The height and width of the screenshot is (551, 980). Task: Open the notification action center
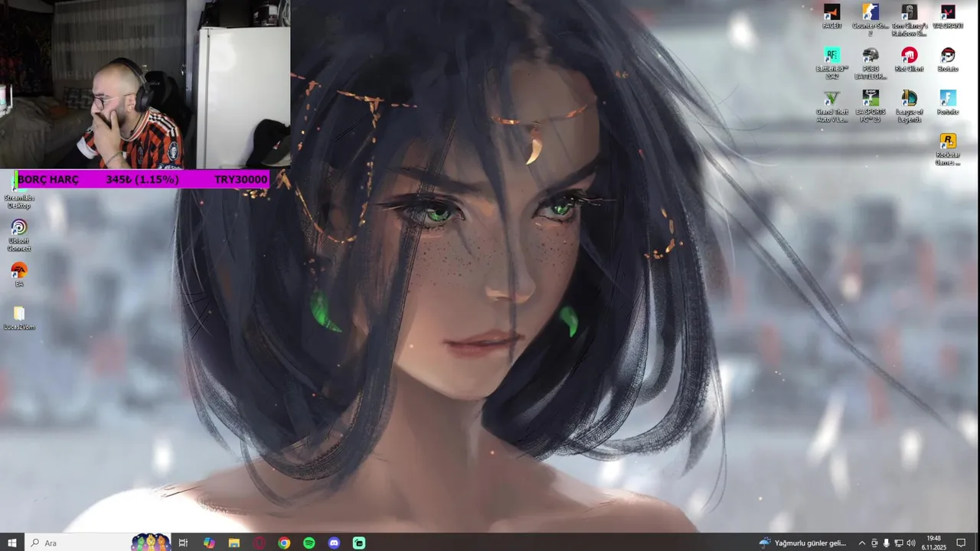tap(961, 543)
